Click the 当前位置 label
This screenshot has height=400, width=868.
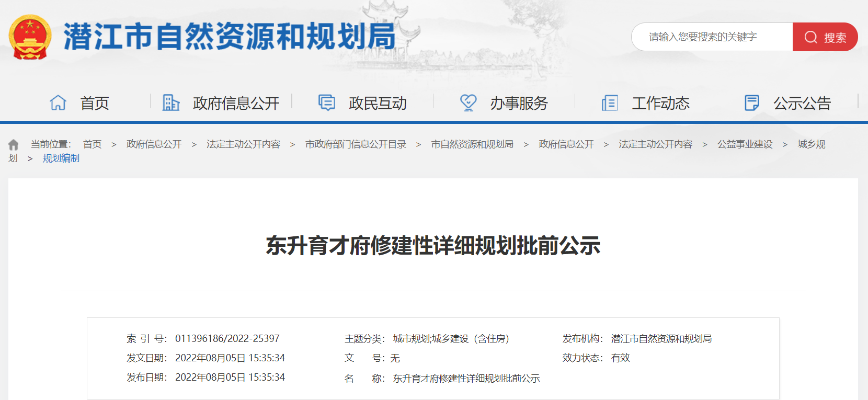(51, 144)
